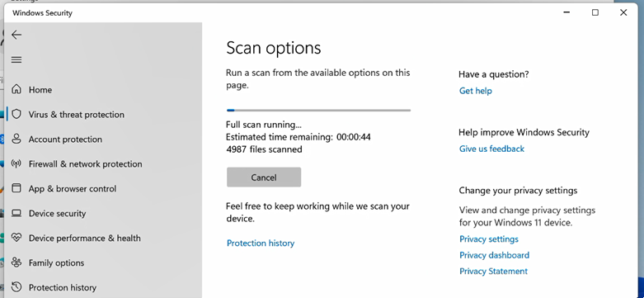Open the Give us feedback link
Viewport: 644px width, 298px height.
click(491, 149)
